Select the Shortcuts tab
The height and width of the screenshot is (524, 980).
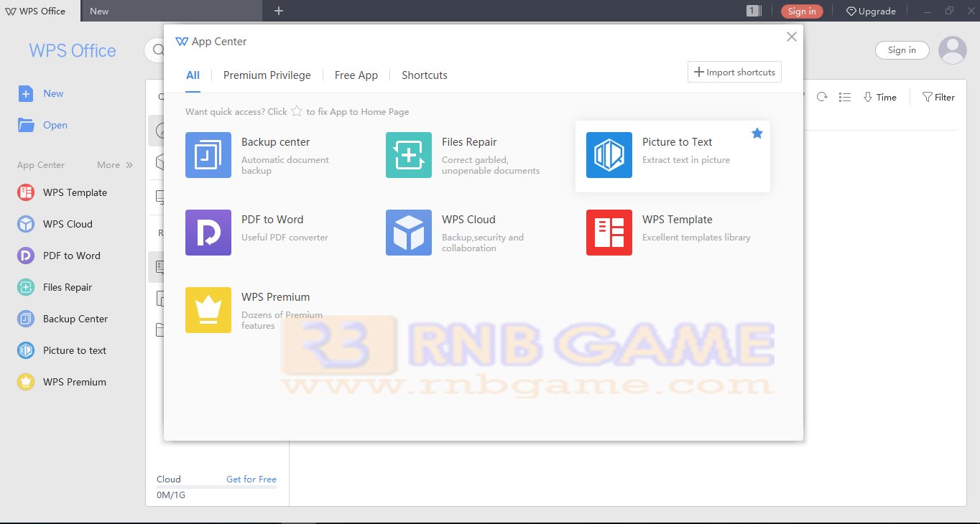point(425,75)
